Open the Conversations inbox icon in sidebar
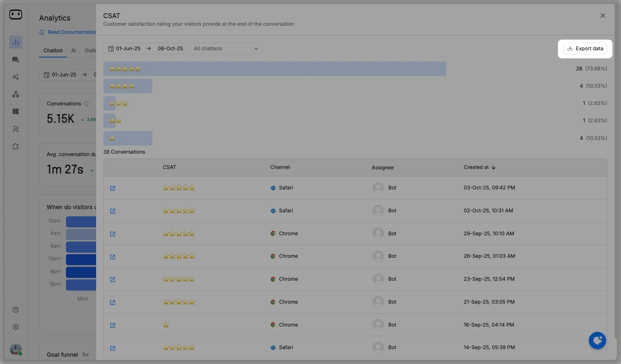Viewport: 621px width, 364px height. click(16, 60)
